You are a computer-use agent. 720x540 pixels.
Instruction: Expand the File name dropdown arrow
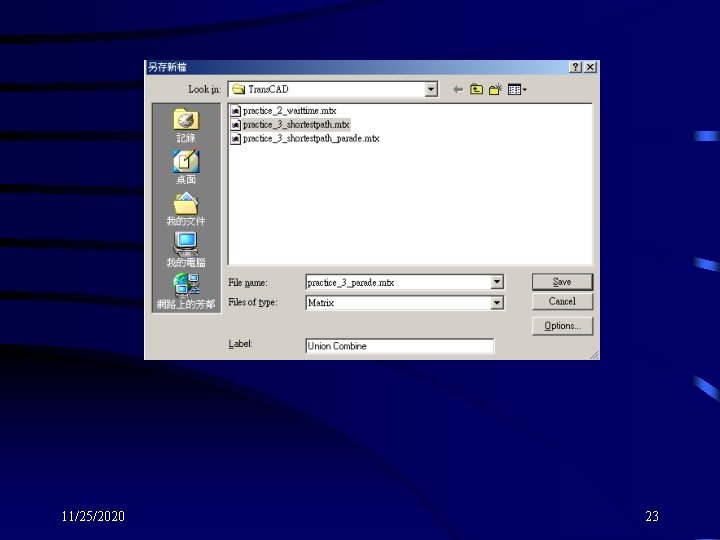point(497,281)
